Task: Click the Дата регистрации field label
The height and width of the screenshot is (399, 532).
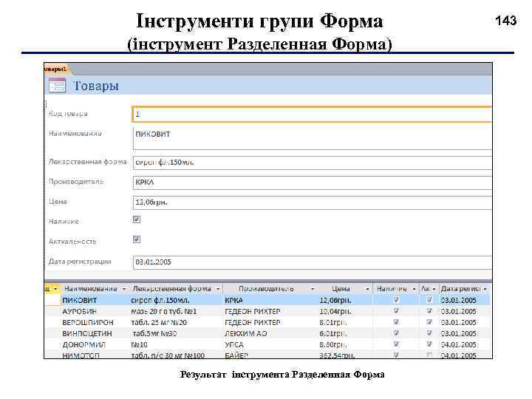Action: point(80,262)
